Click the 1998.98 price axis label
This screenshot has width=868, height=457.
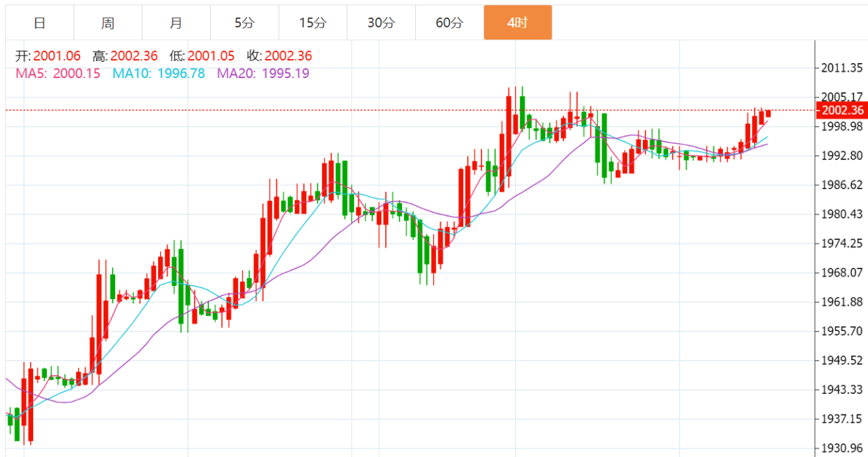click(841, 126)
